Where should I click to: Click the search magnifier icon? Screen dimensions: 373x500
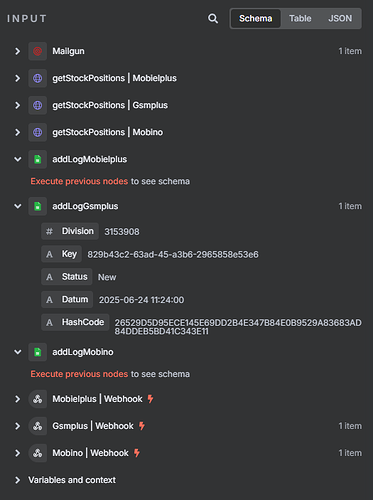pyautogui.click(x=213, y=19)
